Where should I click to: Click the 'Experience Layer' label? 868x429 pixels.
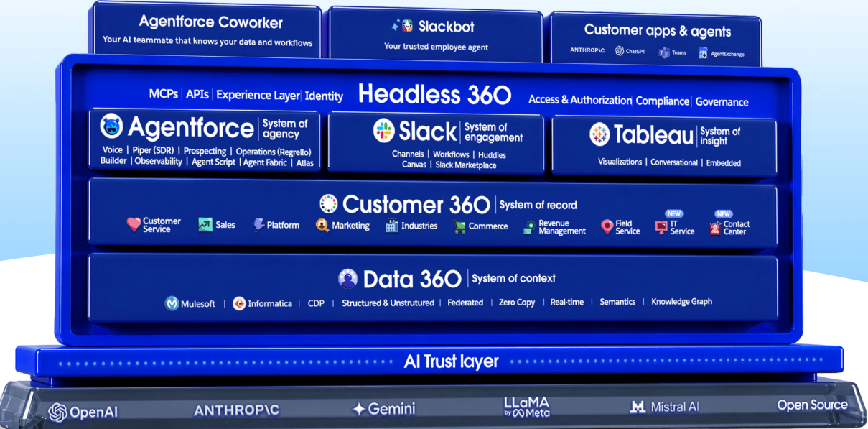[258, 95]
